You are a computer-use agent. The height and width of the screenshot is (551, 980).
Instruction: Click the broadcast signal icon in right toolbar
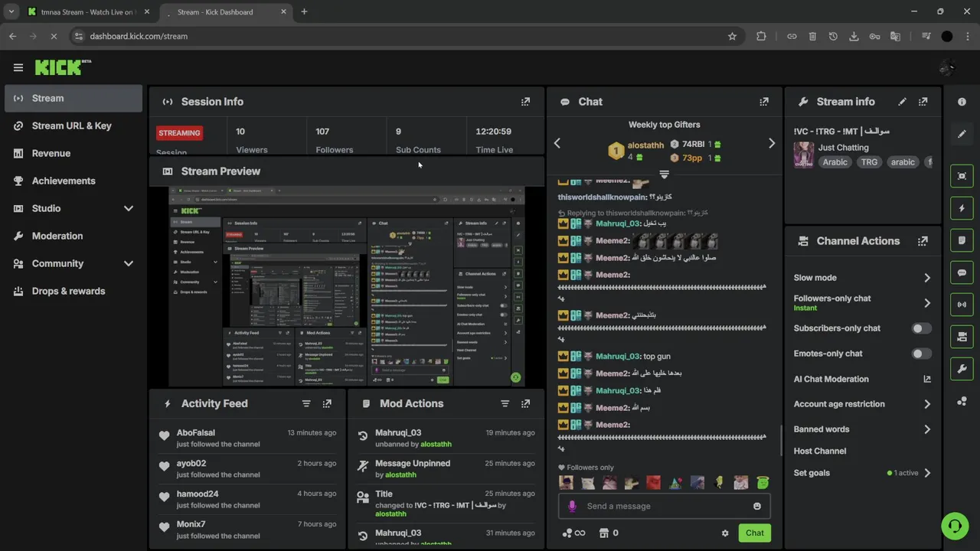(x=962, y=305)
